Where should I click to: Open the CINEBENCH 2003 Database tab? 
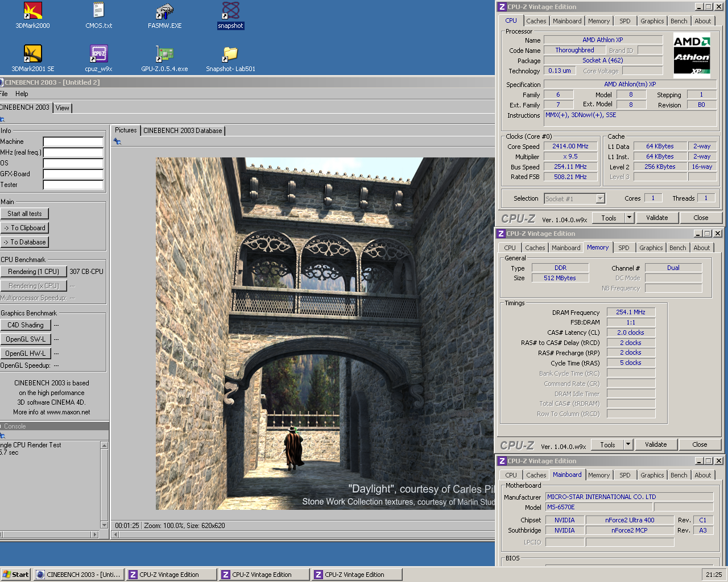tap(183, 131)
